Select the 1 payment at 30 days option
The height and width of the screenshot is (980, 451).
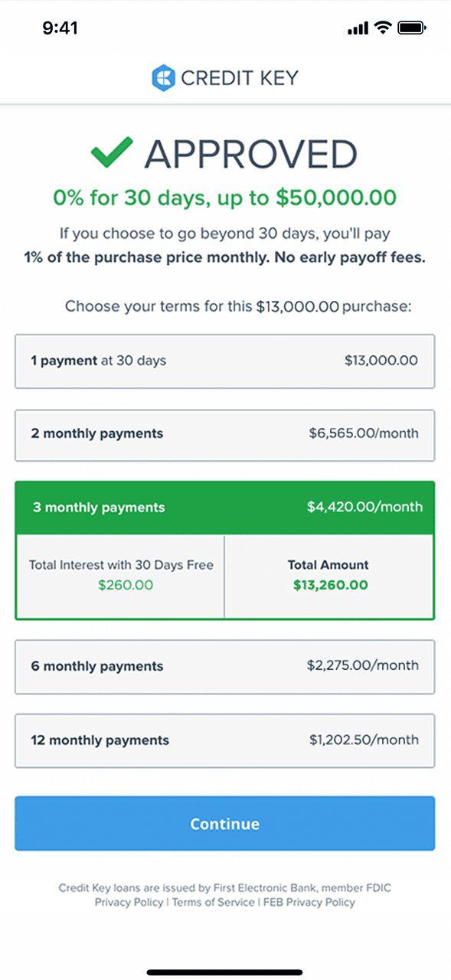[225, 361]
